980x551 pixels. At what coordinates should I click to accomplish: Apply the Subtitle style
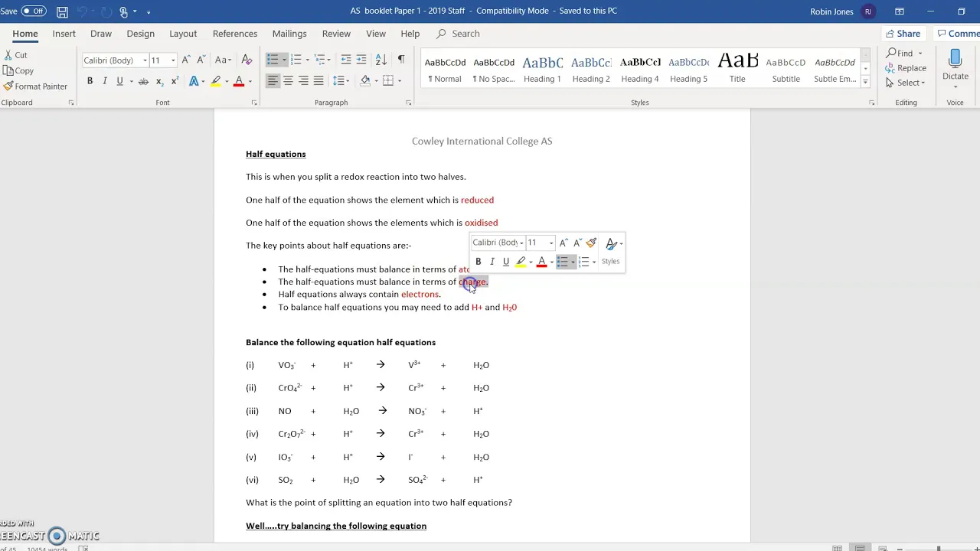click(786, 69)
